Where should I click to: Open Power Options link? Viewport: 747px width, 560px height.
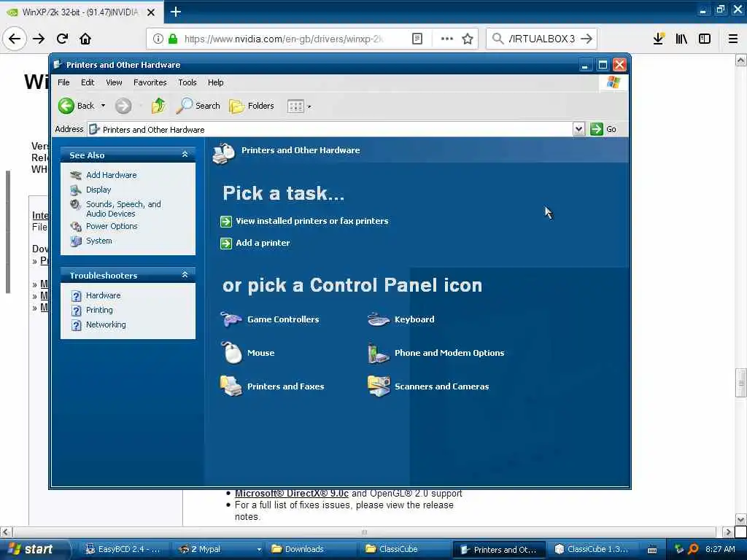pyautogui.click(x=112, y=226)
